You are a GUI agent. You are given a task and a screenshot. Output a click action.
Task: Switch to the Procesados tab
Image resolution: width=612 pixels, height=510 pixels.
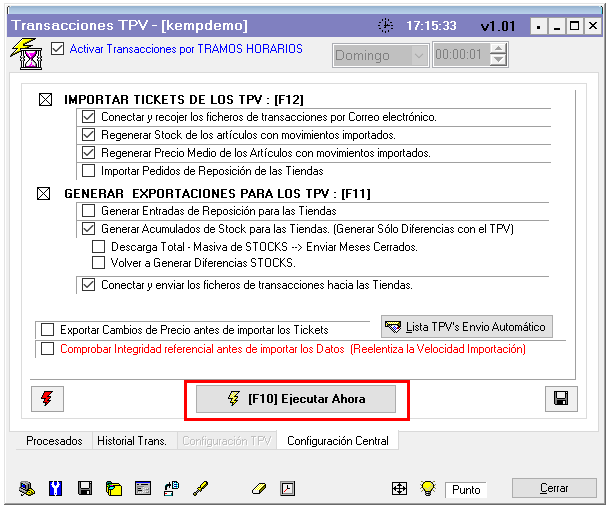pos(54,440)
